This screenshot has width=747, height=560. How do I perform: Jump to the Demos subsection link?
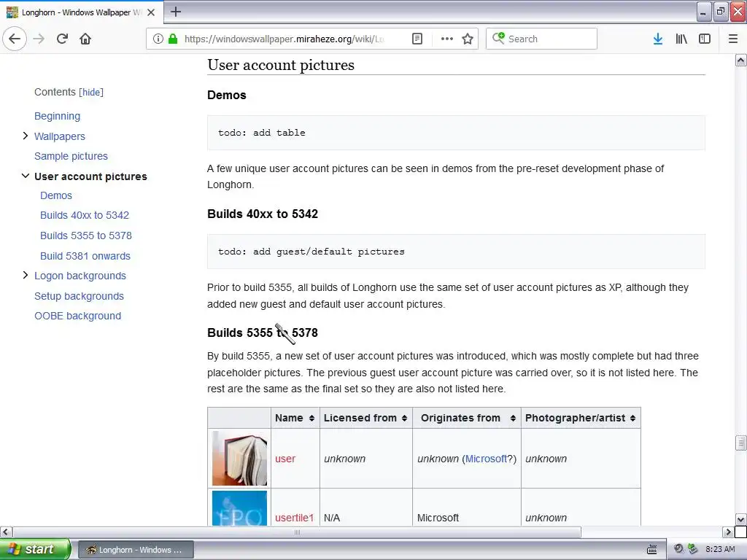click(x=55, y=195)
